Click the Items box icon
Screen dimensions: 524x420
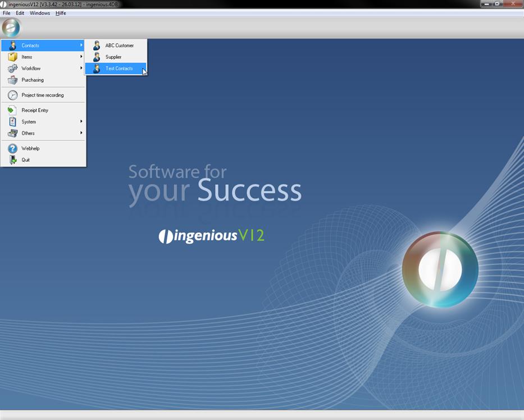coord(12,57)
